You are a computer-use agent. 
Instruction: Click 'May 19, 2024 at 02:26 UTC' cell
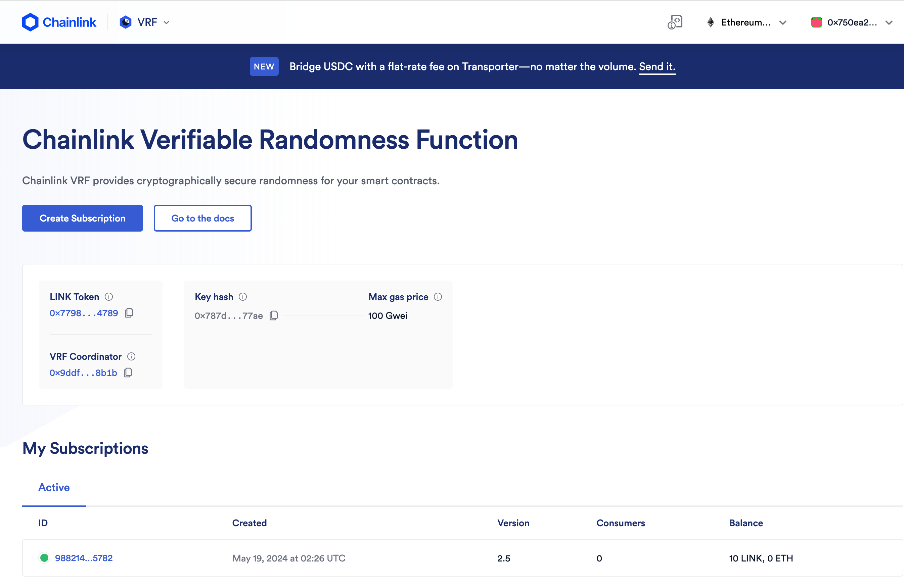click(289, 558)
